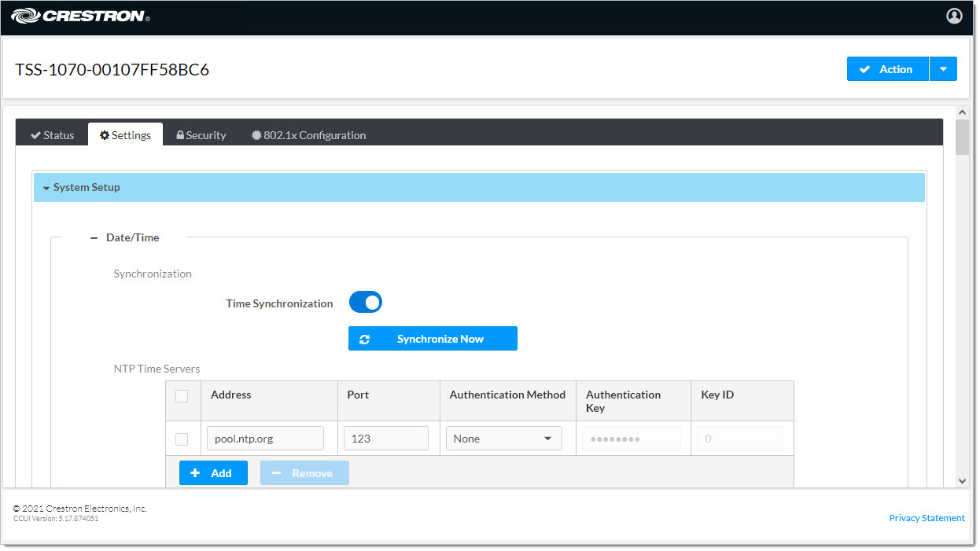The height and width of the screenshot is (551, 980).
Task: Click the Crestron logo
Action: tap(80, 16)
